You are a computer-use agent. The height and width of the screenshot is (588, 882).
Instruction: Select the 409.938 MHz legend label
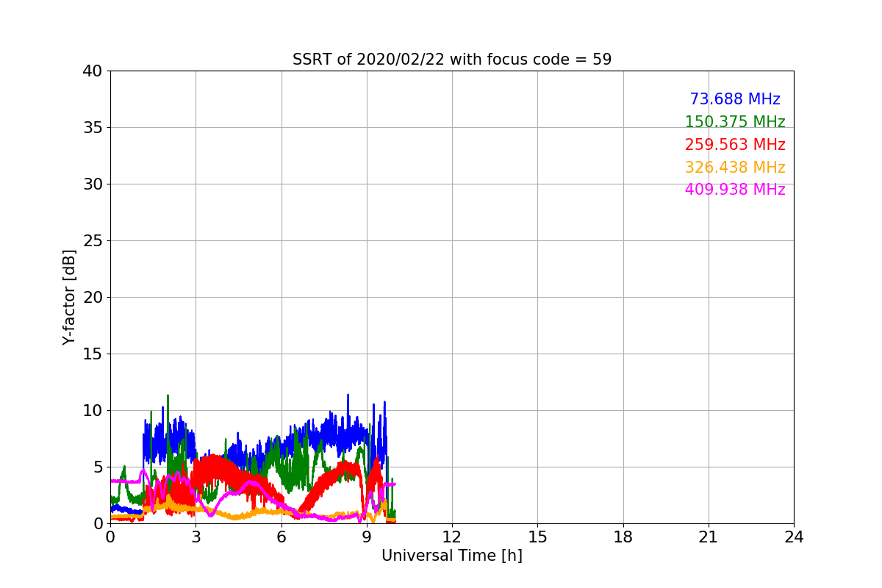tap(735, 190)
